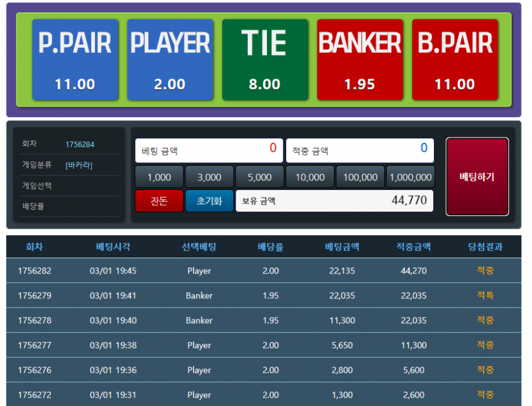This screenshot has height=406, width=532.
Task: Click the 적중 금액 field
Action: [x=360, y=150]
